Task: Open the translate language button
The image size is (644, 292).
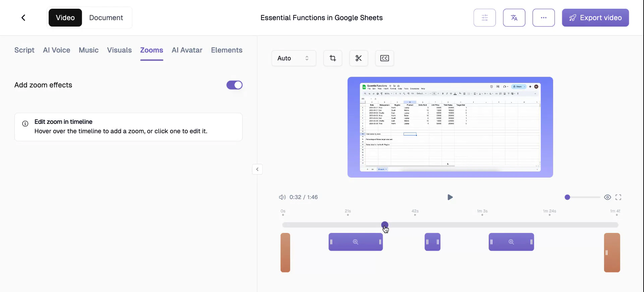Action: [x=514, y=18]
